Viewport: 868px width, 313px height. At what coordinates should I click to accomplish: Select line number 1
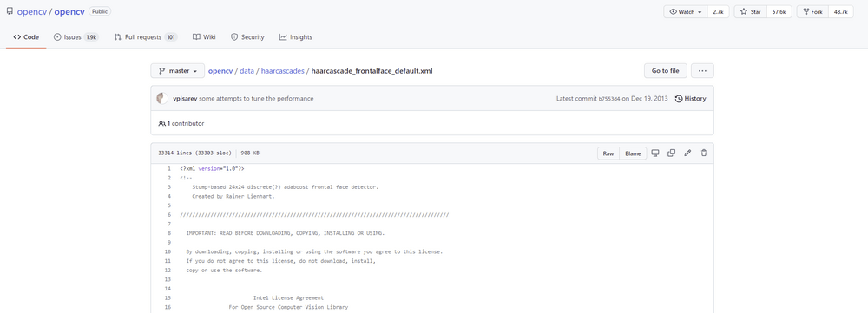click(x=168, y=168)
